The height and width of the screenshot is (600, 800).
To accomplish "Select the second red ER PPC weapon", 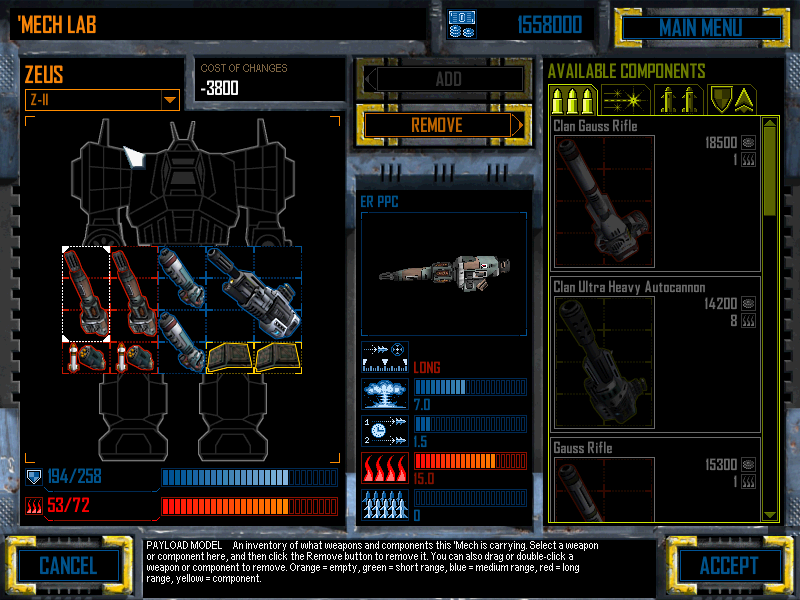I will pyautogui.click(x=134, y=294).
